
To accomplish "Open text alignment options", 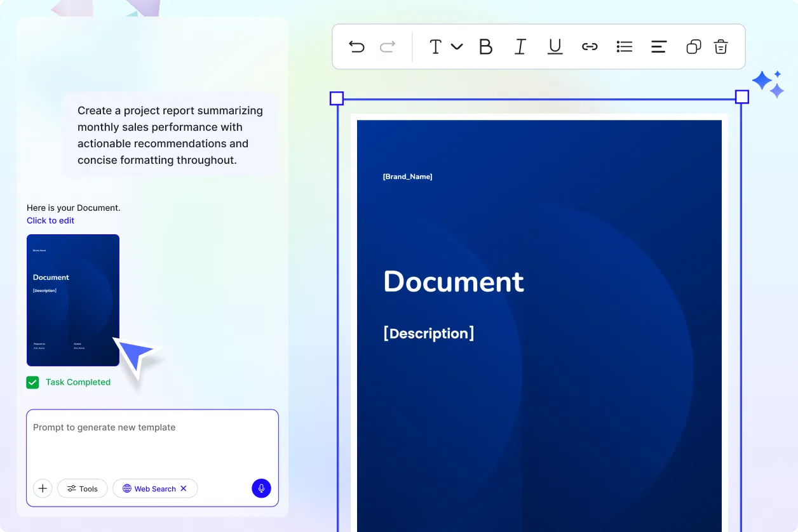I will 659,47.
